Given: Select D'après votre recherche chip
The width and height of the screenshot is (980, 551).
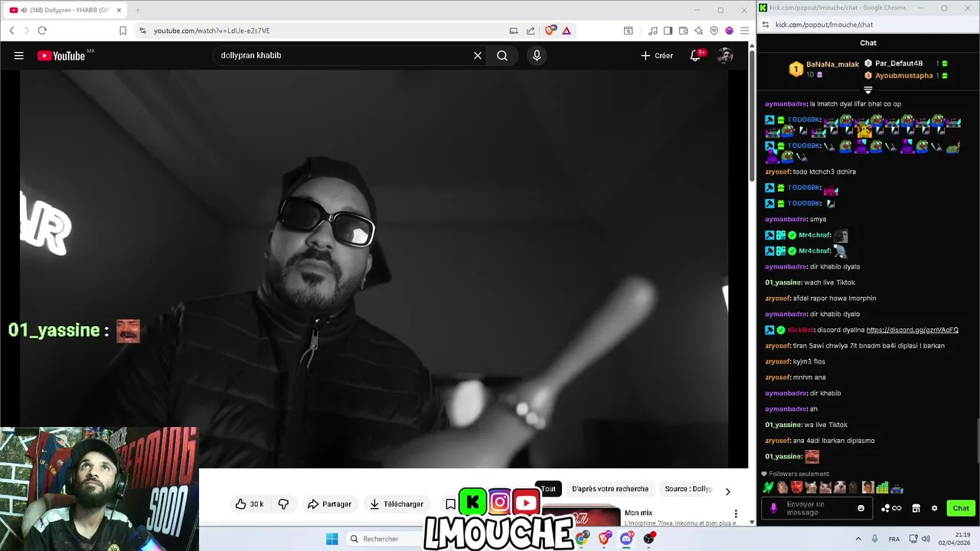Looking at the screenshot, I should [x=610, y=489].
